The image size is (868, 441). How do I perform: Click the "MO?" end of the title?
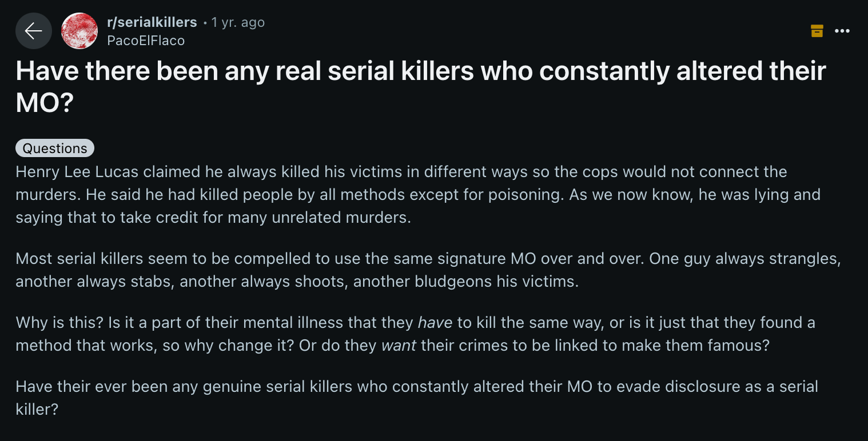(x=45, y=103)
